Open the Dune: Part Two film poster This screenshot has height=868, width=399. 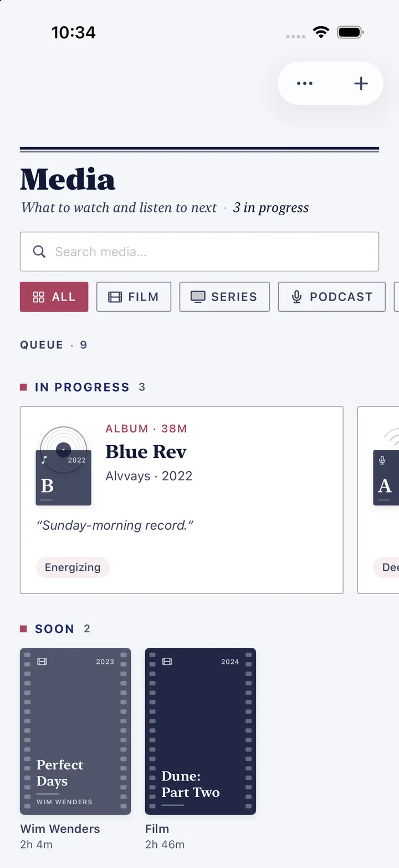[201, 731]
